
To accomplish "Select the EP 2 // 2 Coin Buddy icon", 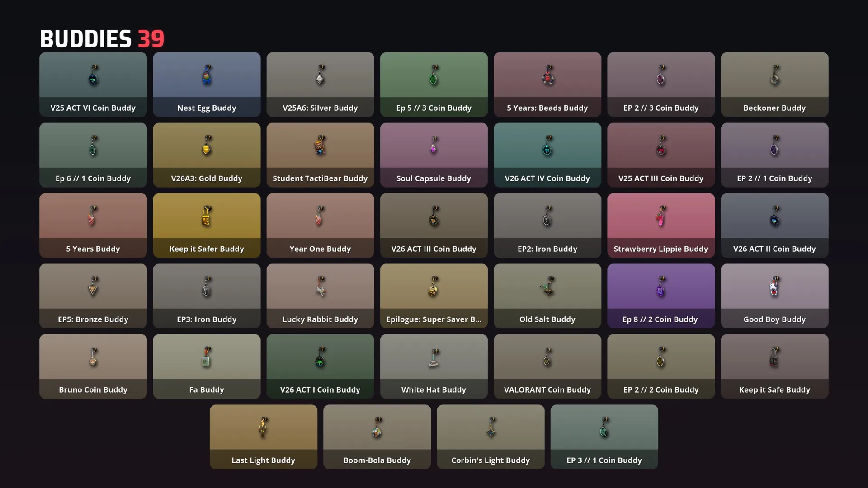I will [661, 357].
